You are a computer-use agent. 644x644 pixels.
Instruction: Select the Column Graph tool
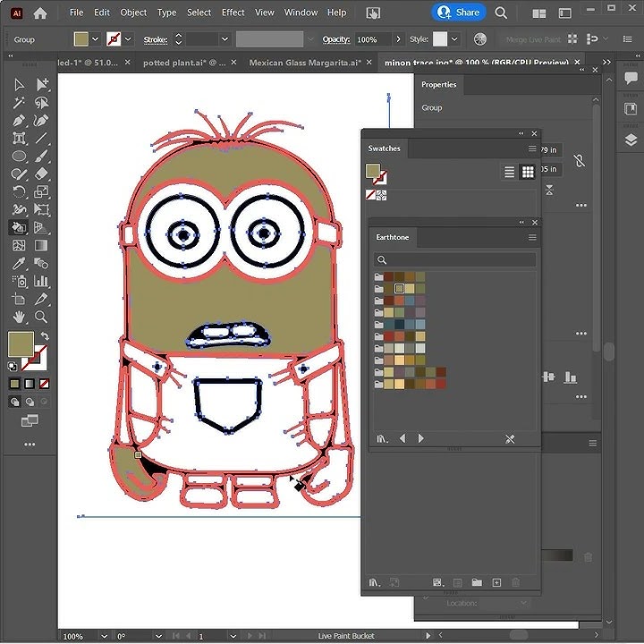[41, 281]
